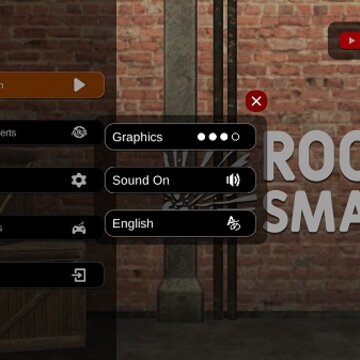Viewport: 360px width, 360px height.
Task: Open settings with the gear icon
Action: coord(79,180)
